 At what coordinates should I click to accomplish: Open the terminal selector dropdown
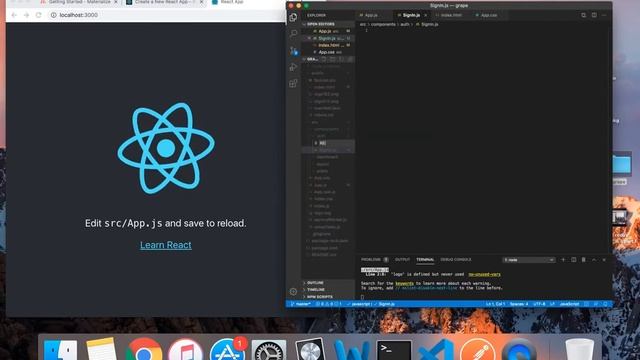tap(529, 260)
